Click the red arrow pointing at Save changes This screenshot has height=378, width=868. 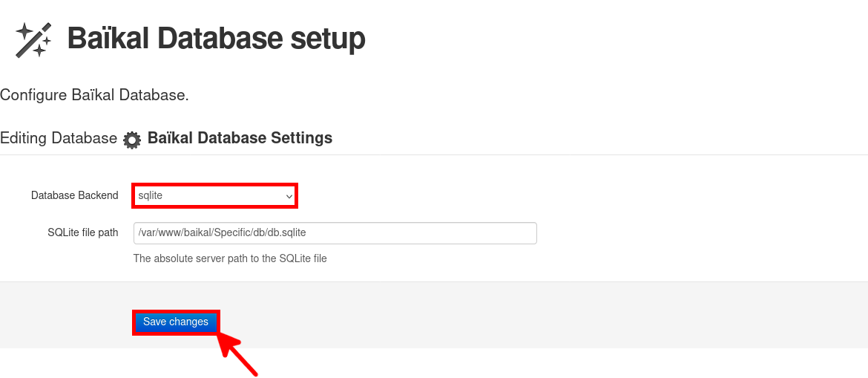click(238, 354)
